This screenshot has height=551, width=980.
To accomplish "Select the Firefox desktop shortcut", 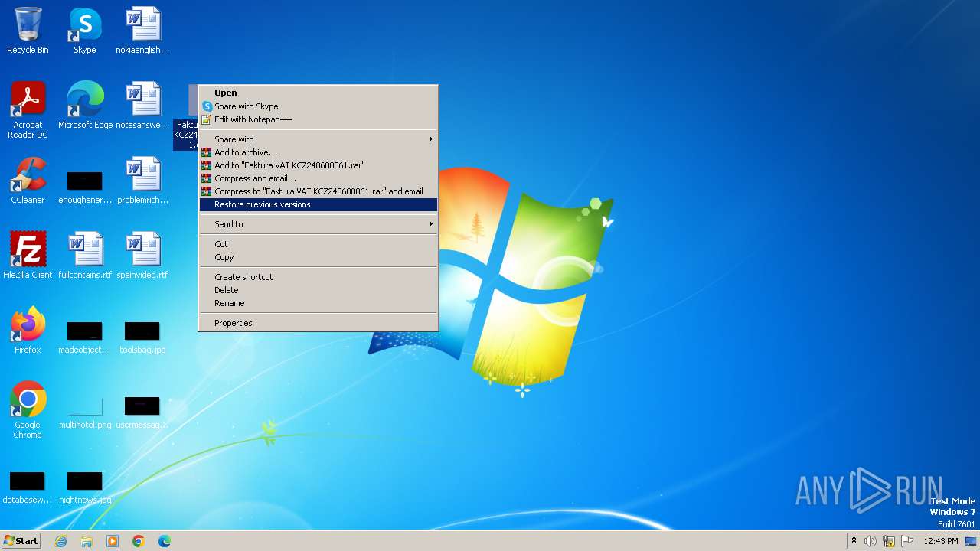I will (28, 331).
